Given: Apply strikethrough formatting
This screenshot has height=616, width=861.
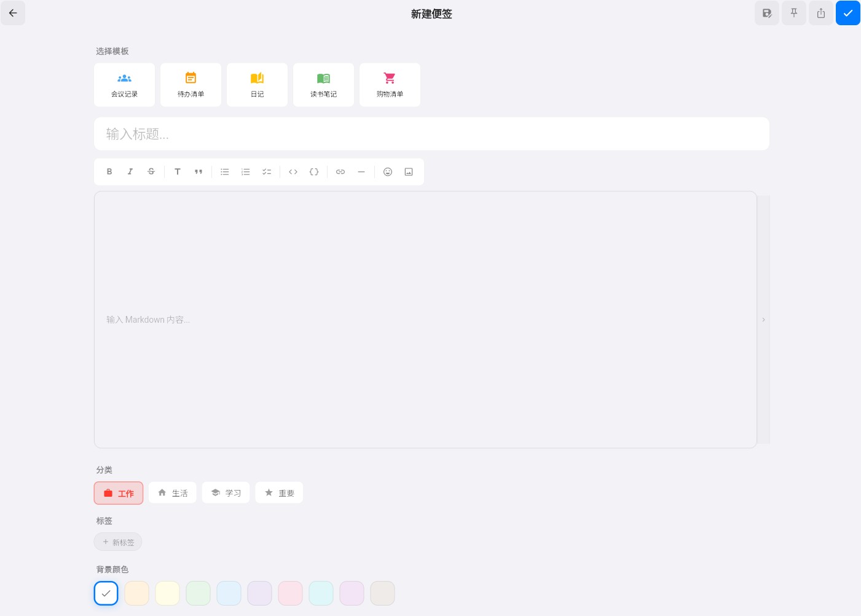Looking at the screenshot, I should [151, 172].
